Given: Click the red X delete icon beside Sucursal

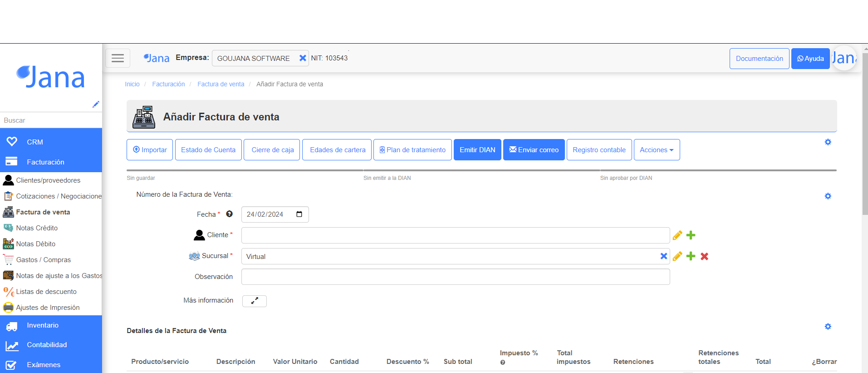Looking at the screenshot, I should coord(704,257).
